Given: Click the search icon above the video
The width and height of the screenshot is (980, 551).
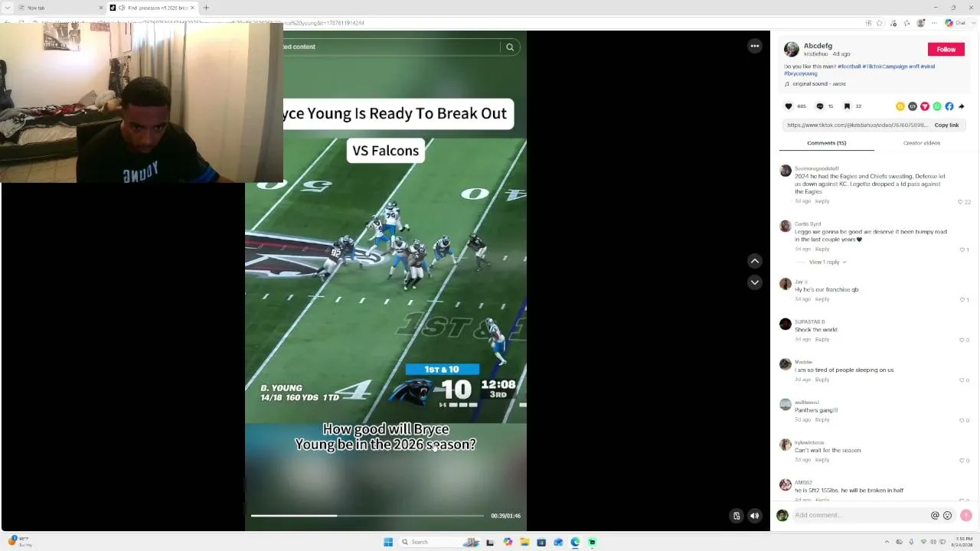Looking at the screenshot, I should [510, 47].
